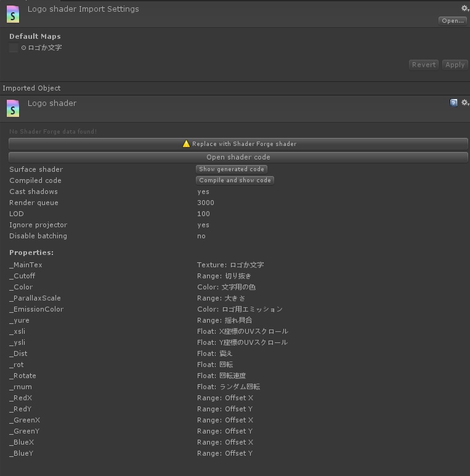470x476 pixels.
Task: Select the _BlueY property
Action: click(x=22, y=453)
